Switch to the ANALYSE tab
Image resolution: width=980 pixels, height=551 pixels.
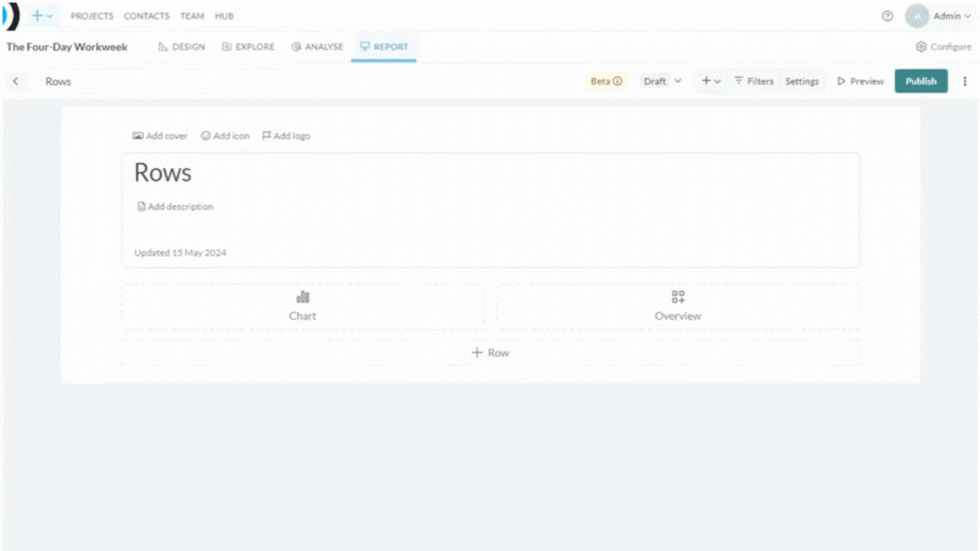pyautogui.click(x=317, y=47)
